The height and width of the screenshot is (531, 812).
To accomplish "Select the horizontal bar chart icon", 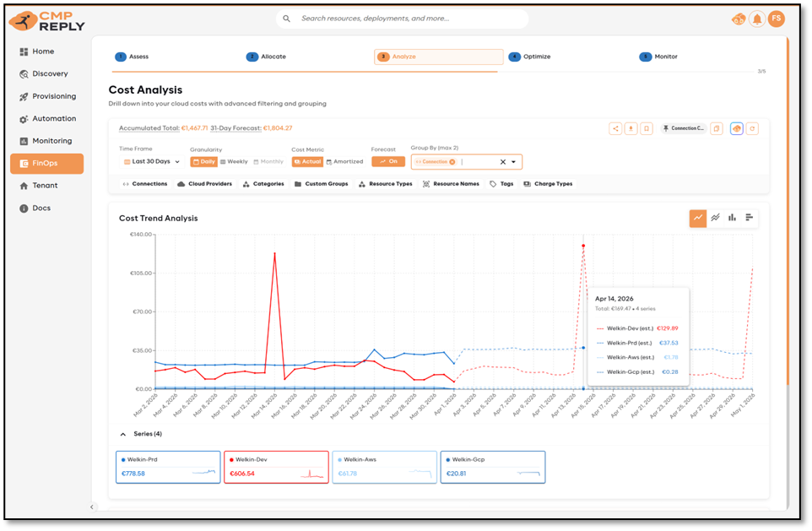I will (x=749, y=218).
